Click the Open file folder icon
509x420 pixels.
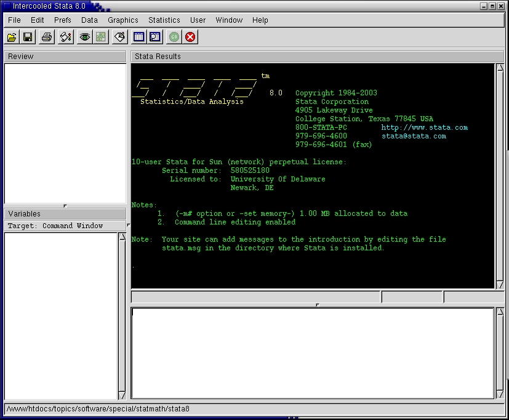12,37
